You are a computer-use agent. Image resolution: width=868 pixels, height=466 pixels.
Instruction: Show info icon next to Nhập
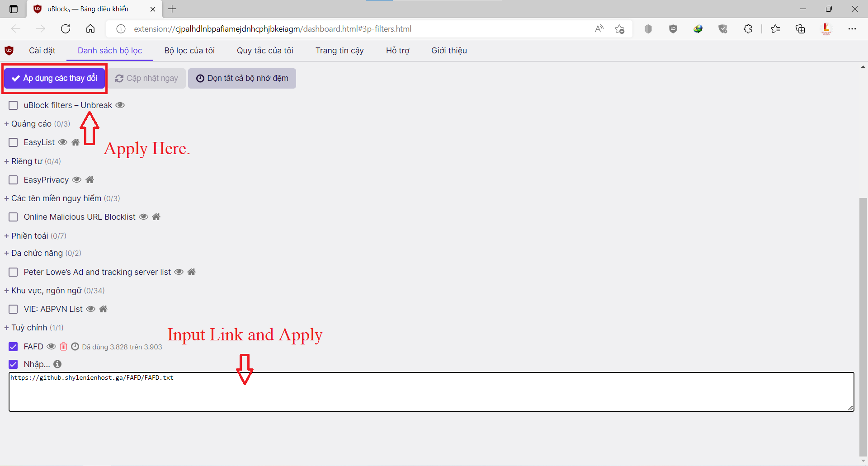57,364
